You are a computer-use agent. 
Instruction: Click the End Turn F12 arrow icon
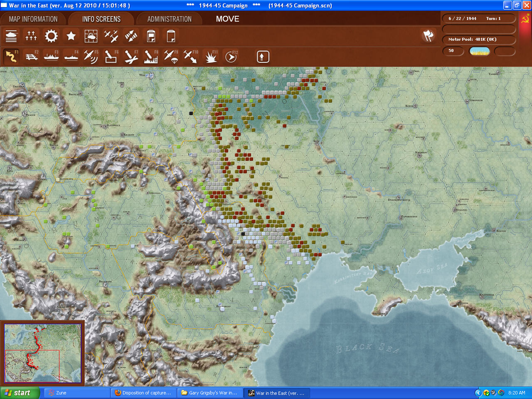[231, 57]
